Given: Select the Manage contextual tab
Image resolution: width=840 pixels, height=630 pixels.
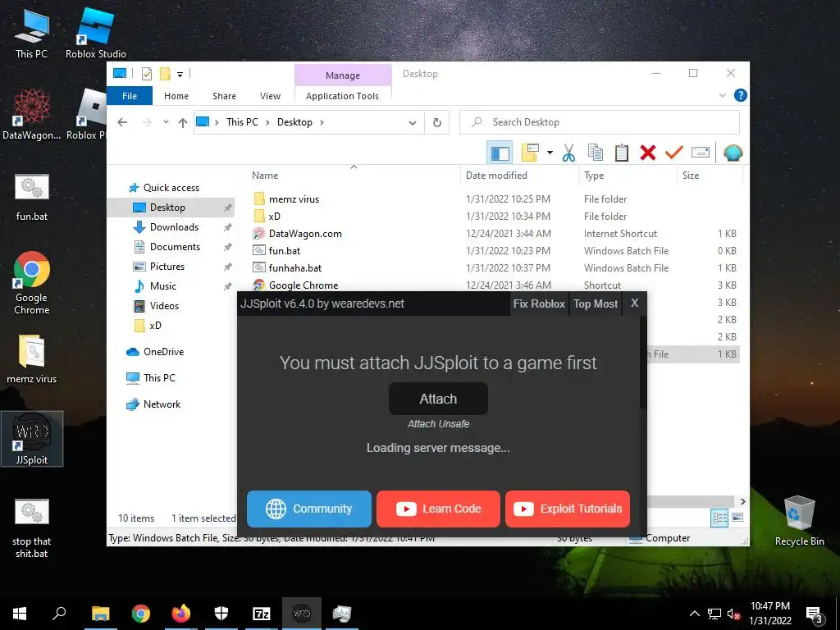Looking at the screenshot, I should [343, 75].
